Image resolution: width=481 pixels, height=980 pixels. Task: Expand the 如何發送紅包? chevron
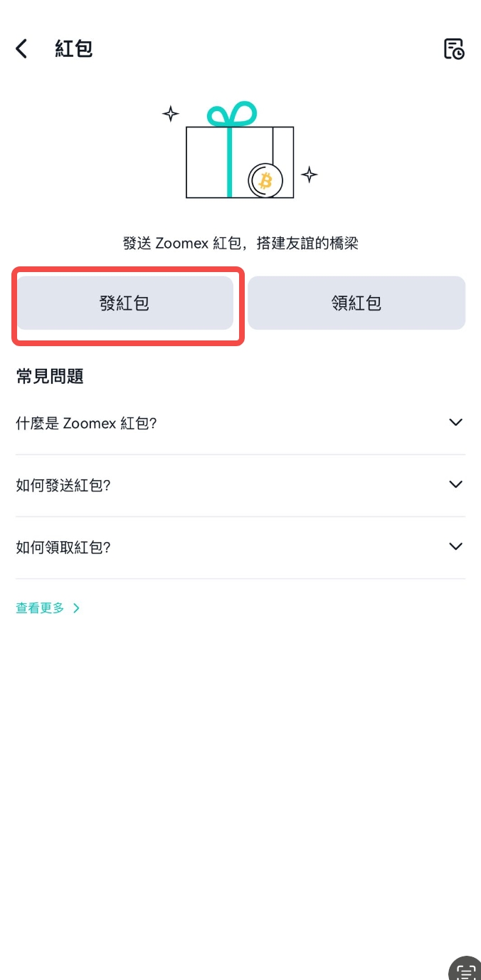455,484
